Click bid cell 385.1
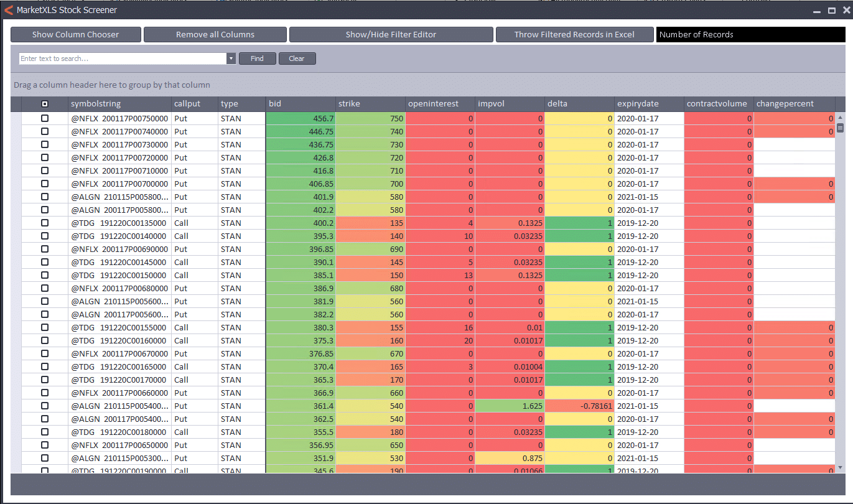Screen dimensions: 853x504 point(301,275)
